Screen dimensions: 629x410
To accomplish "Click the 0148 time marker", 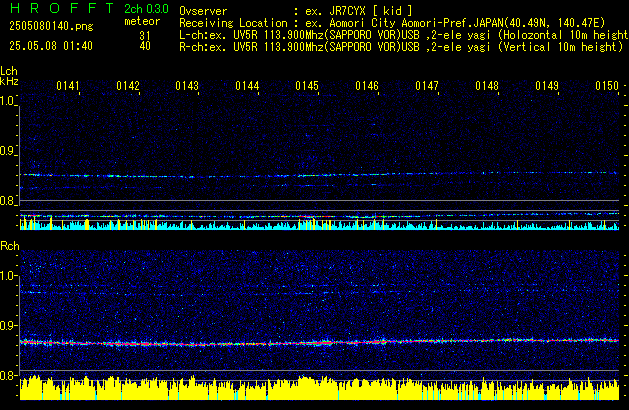I will click(487, 86).
